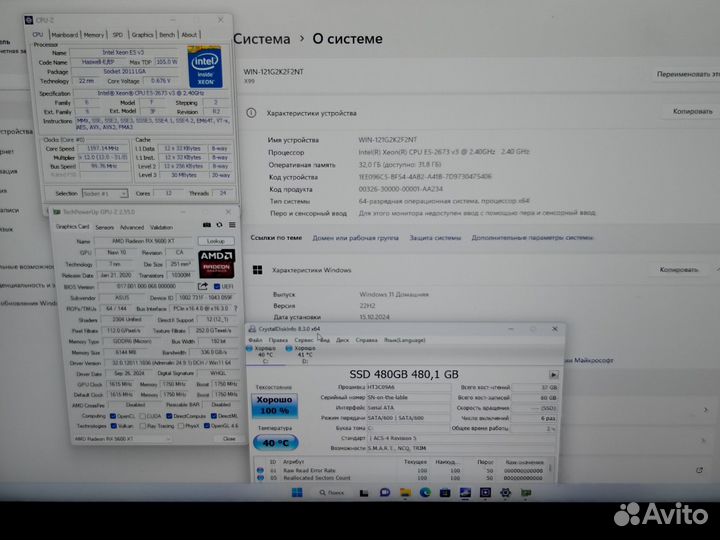
Task: Click Reallocated Sectors Count status icon
Action: pyautogui.click(x=260, y=478)
